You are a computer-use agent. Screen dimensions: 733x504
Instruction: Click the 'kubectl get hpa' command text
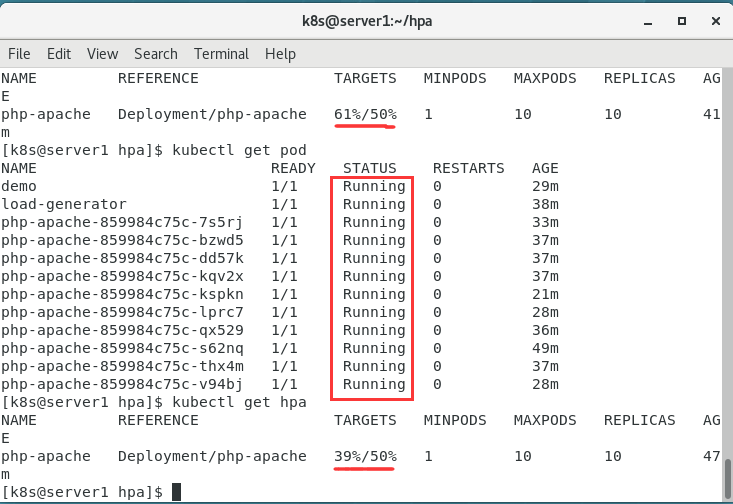pos(239,402)
